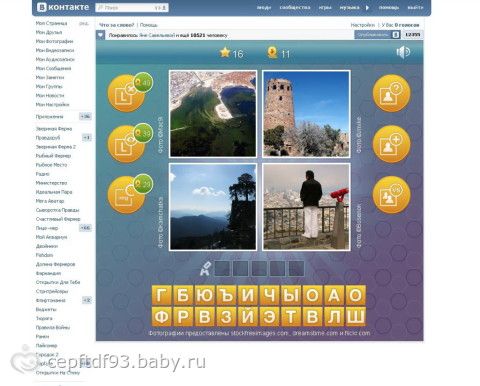Invite a friend with the plus icon

click(x=391, y=144)
